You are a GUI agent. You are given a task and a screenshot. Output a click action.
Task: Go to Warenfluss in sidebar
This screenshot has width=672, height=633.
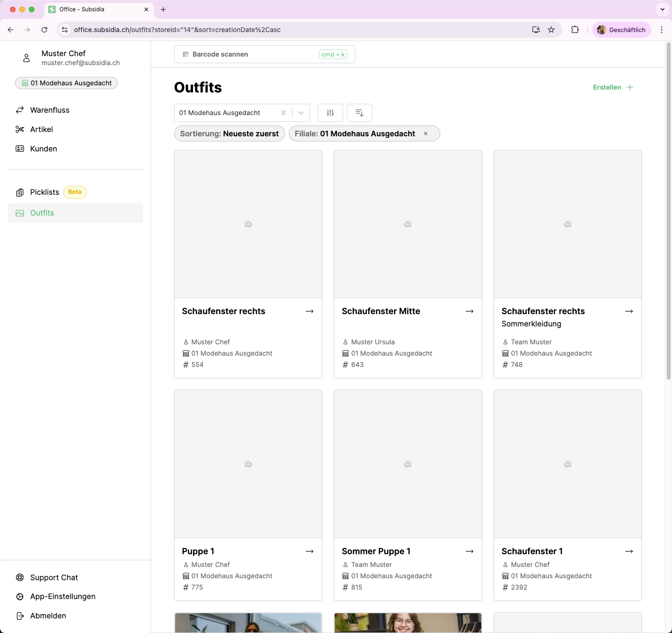[x=50, y=110]
